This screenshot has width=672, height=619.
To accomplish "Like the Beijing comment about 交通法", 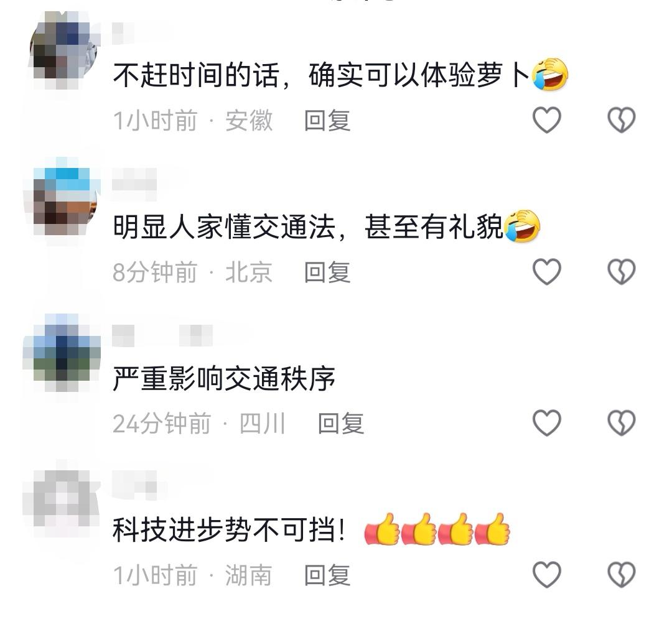I will [x=546, y=272].
